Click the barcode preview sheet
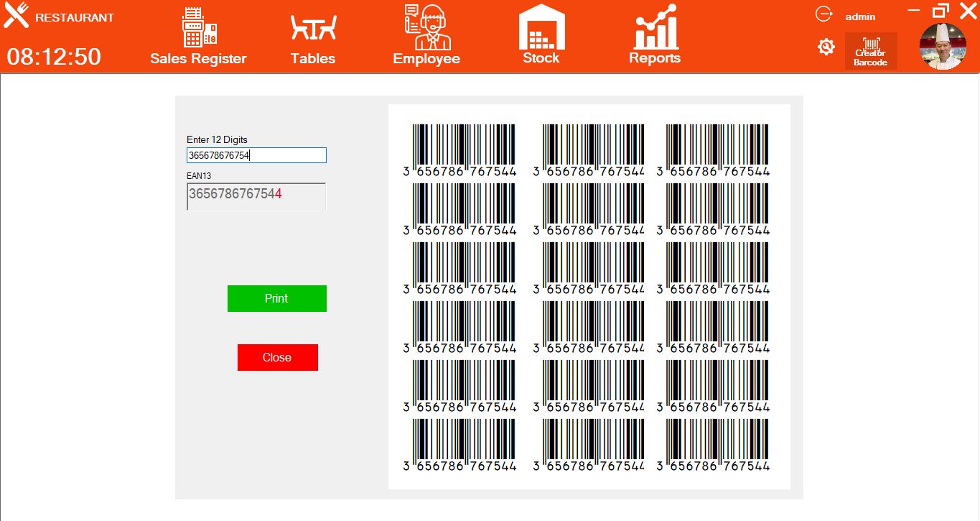Screen dimensions: 980x521 (x=589, y=298)
